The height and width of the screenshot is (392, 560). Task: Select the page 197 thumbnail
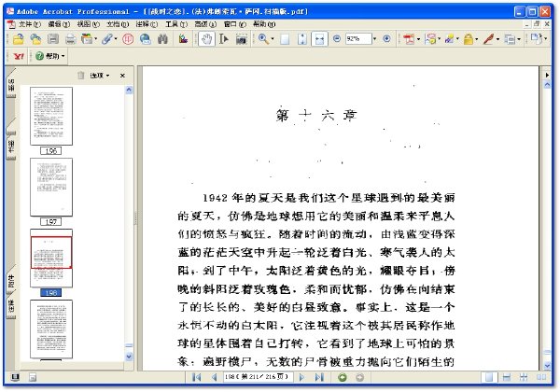click(x=51, y=187)
